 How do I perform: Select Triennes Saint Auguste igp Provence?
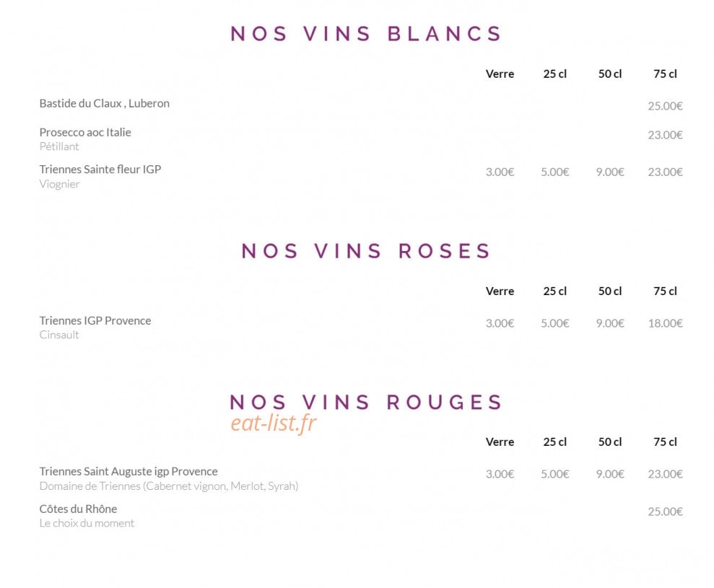tap(129, 471)
